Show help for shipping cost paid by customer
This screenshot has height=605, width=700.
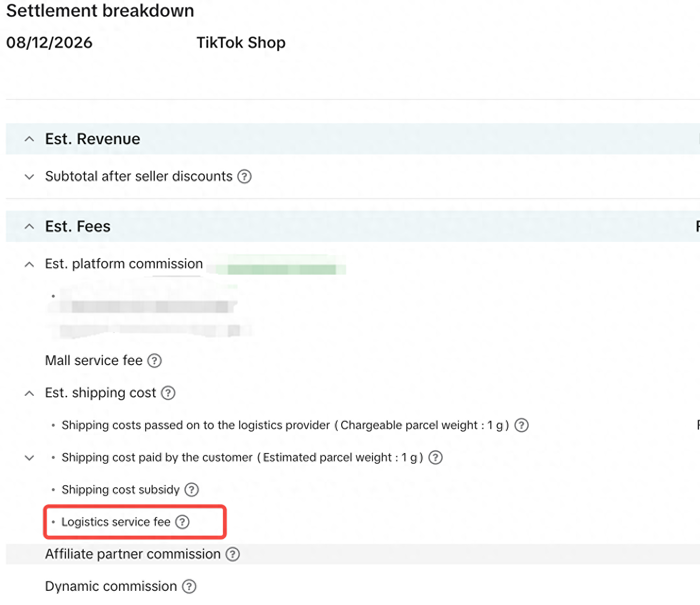pyautogui.click(x=435, y=457)
